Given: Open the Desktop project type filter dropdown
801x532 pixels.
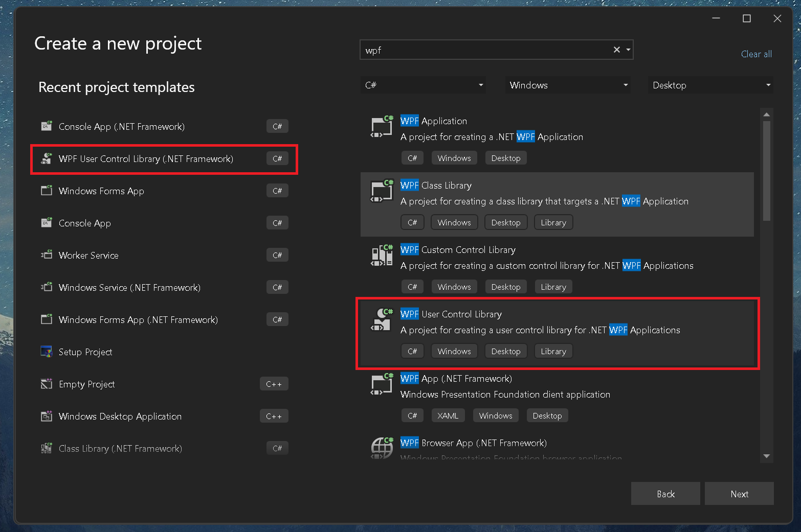Looking at the screenshot, I should tap(710, 85).
